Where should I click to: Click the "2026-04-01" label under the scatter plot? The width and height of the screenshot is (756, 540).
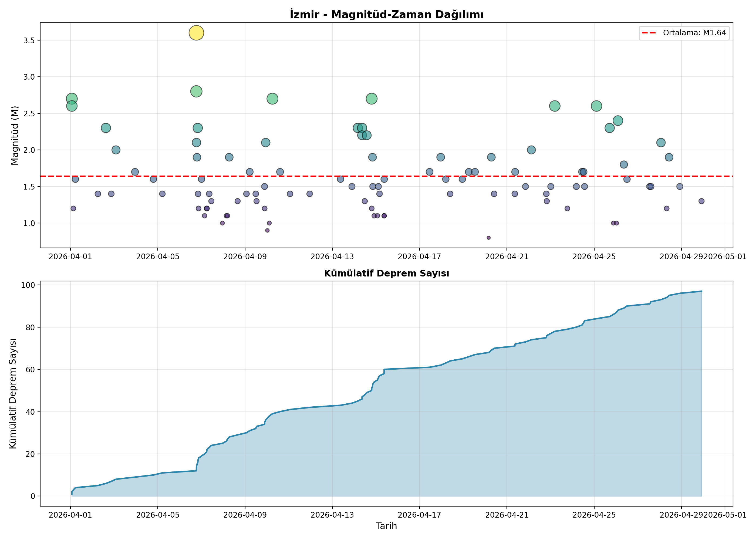coord(70,257)
